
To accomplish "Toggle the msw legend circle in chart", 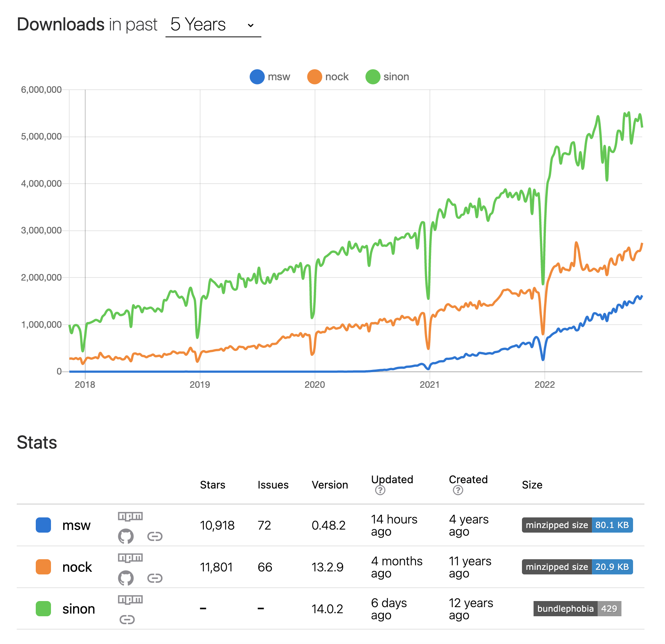I will [x=257, y=77].
